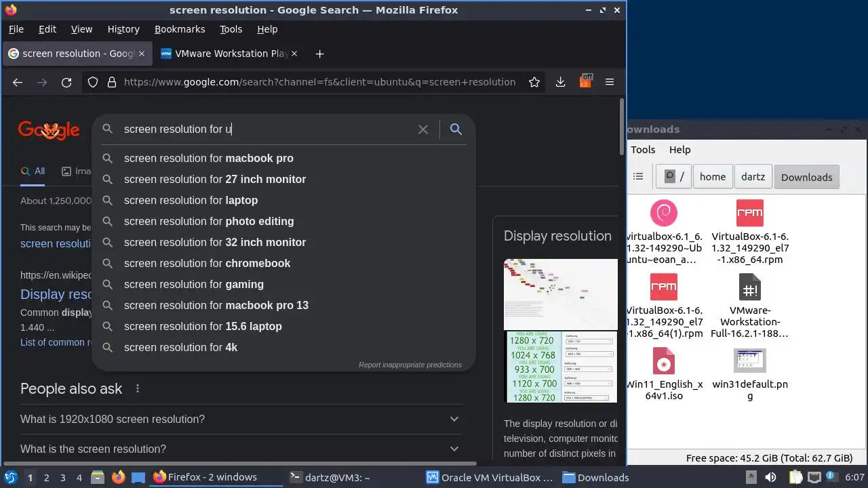Switch to Oracle VM VirtualBox taskbar button
This screenshot has width=868, height=488.
[490, 477]
